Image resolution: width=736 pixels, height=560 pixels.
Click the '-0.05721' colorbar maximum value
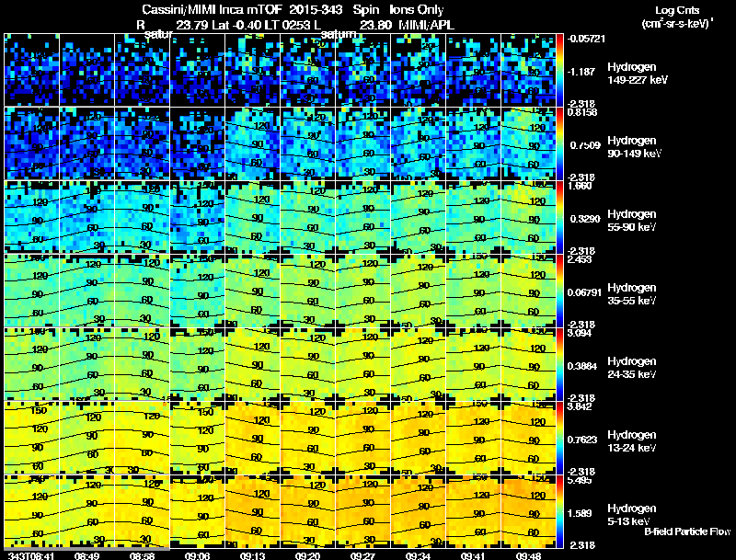click(x=586, y=39)
